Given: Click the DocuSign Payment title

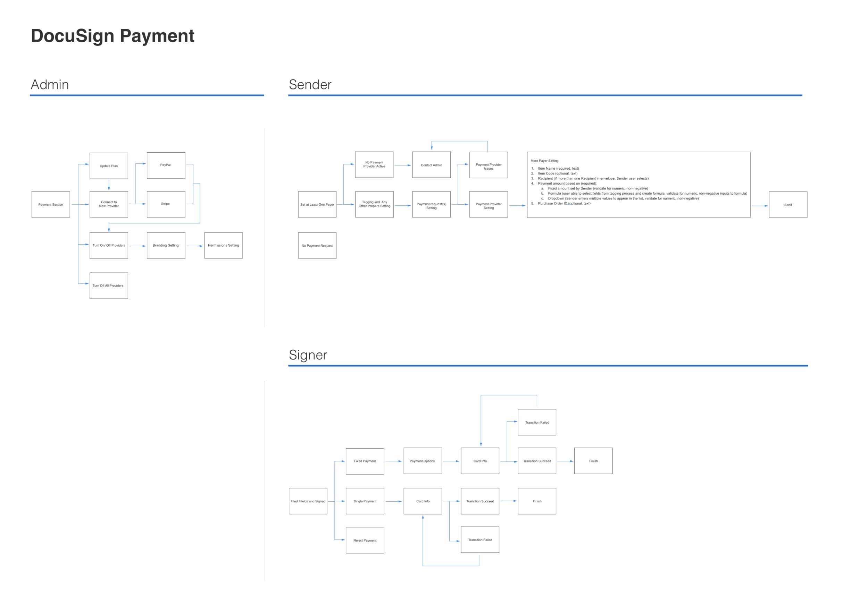Looking at the screenshot, I should click(x=112, y=36).
